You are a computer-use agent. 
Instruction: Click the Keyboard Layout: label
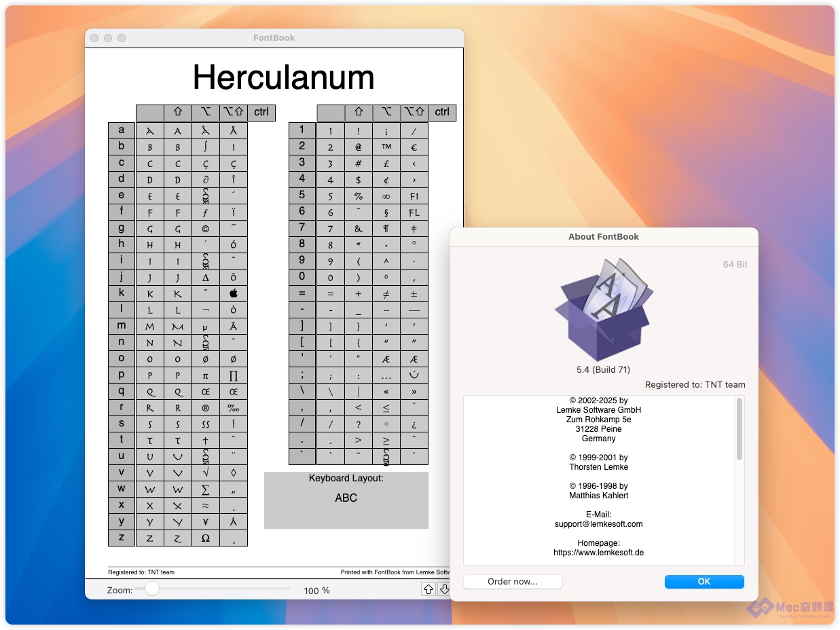(x=346, y=478)
